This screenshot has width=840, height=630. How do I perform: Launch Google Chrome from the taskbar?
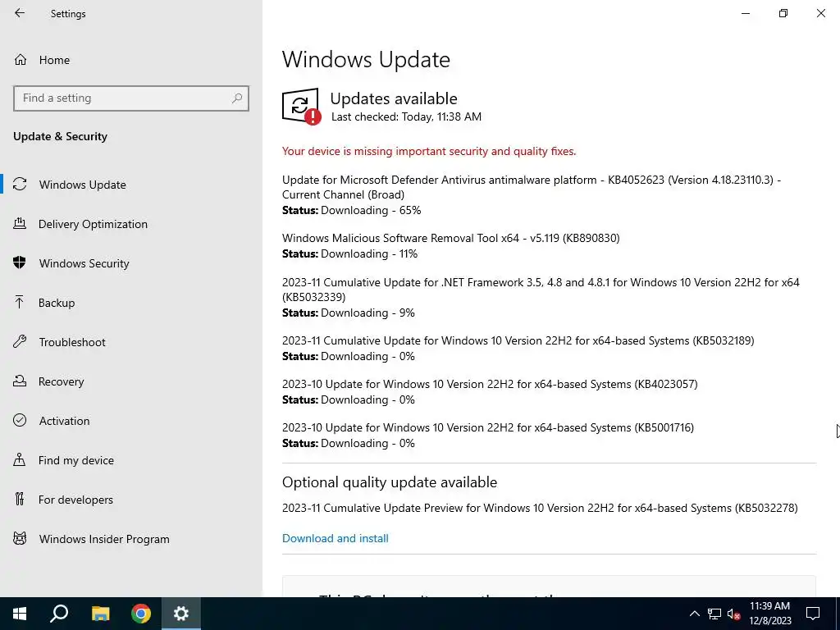tap(141, 614)
